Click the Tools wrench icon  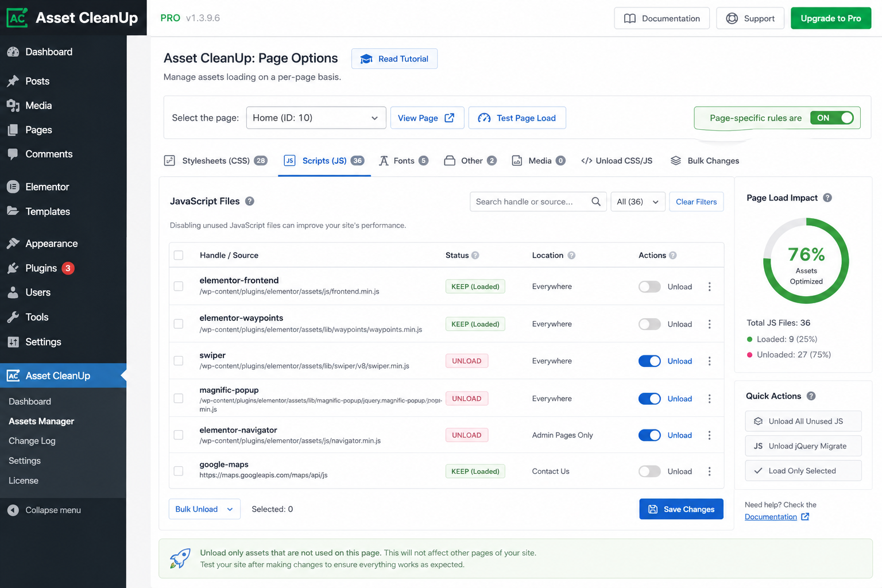pyautogui.click(x=13, y=317)
